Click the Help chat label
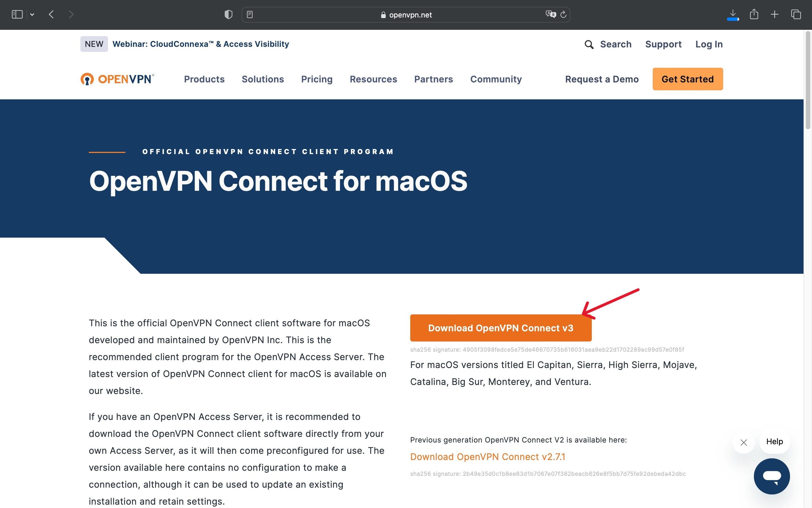The width and height of the screenshot is (812, 508). pyautogui.click(x=775, y=441)
